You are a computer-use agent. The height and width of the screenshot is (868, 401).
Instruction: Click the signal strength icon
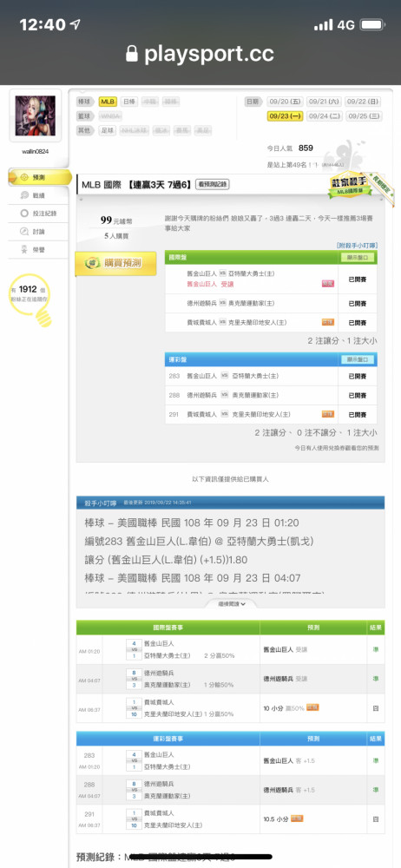[323, 24]
